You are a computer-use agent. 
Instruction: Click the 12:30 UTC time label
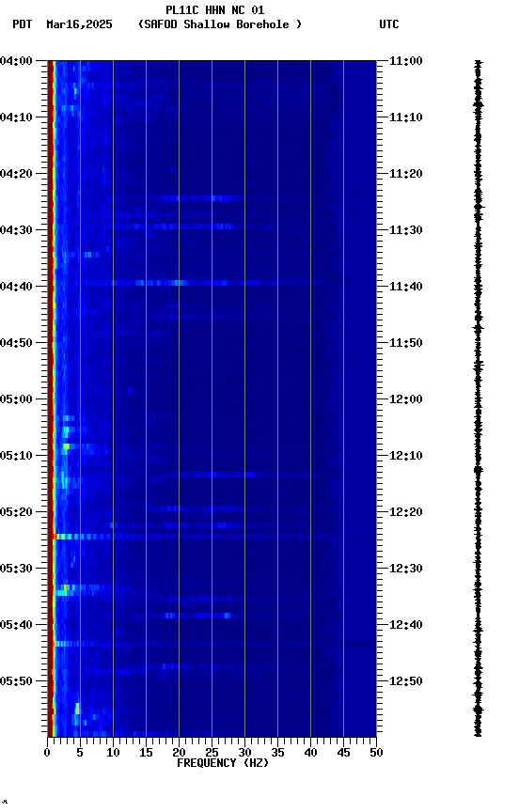(406, 569)
